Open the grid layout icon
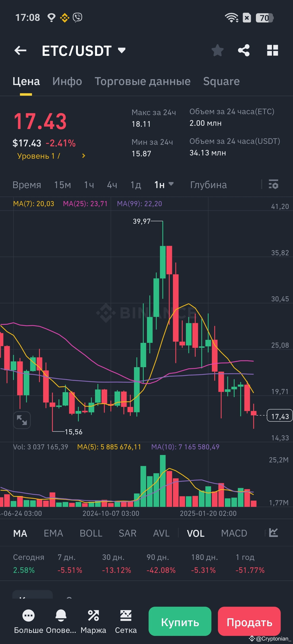The width and height of the screenshot is (293, 644). coord(272,51)
